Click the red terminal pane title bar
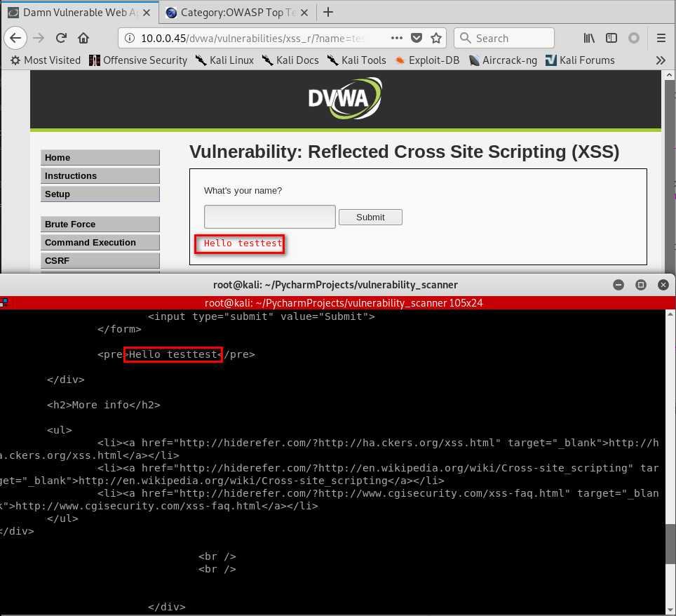This screenshot has width=676, height=616. click(338, 303)
